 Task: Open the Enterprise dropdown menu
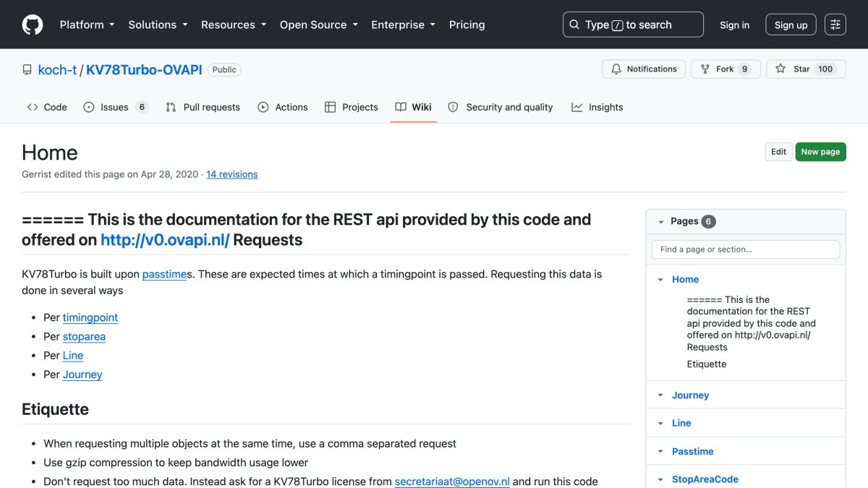403,25
